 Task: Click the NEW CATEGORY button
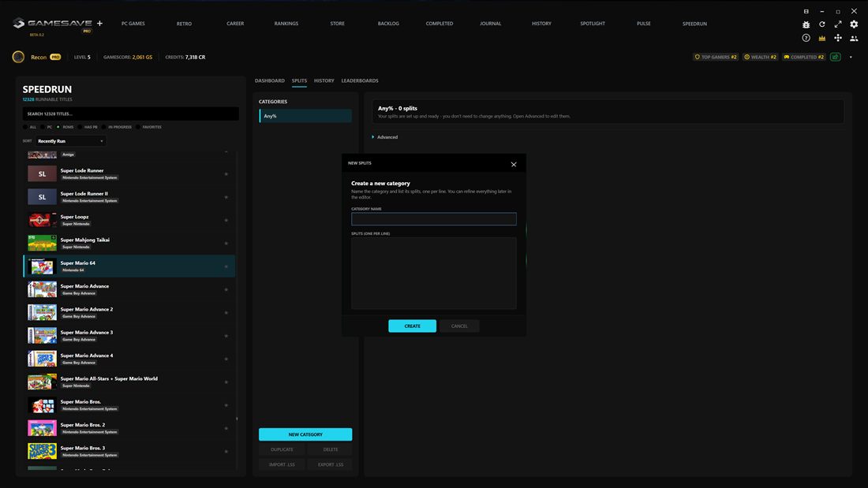coord(305,434)
